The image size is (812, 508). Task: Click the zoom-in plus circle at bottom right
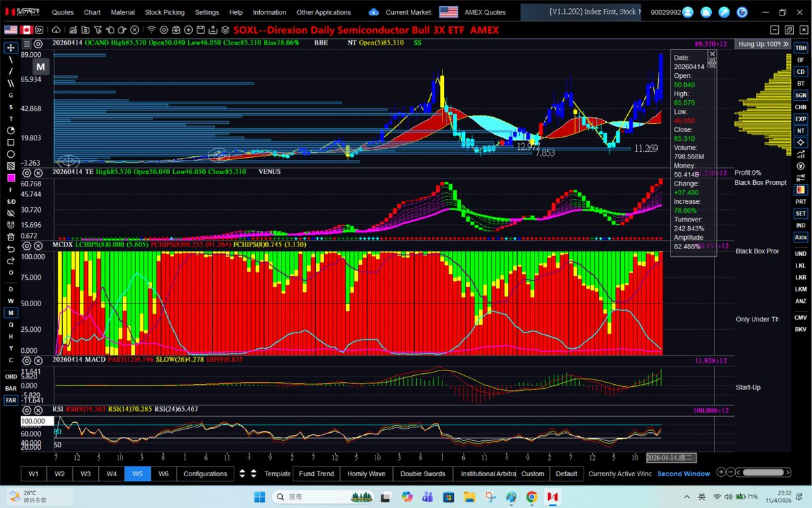[721, 472]
